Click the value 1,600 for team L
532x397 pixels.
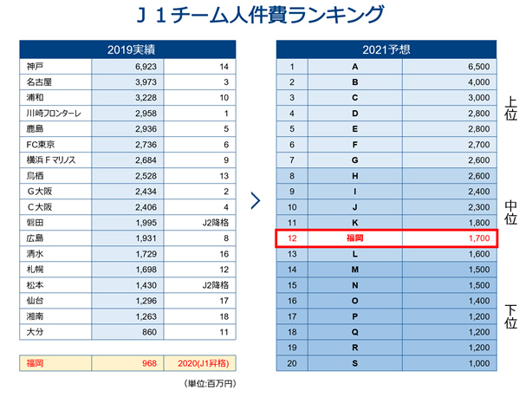tap(479, 254)
